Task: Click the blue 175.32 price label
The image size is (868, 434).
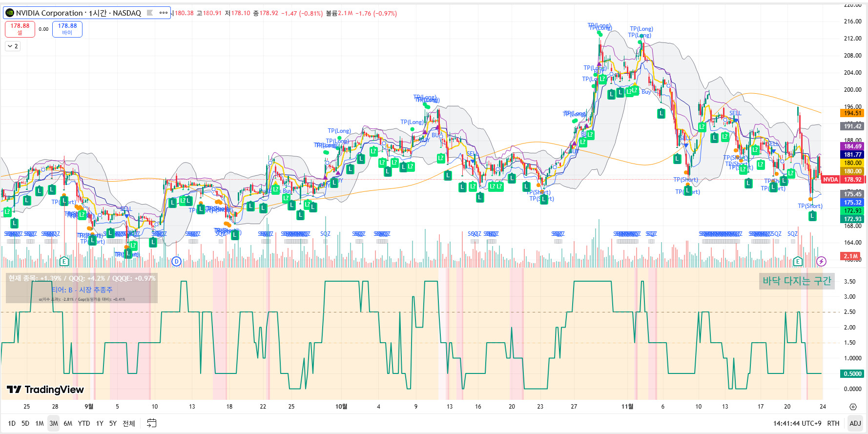Action: pyautogui.click(x=853, y=203)
